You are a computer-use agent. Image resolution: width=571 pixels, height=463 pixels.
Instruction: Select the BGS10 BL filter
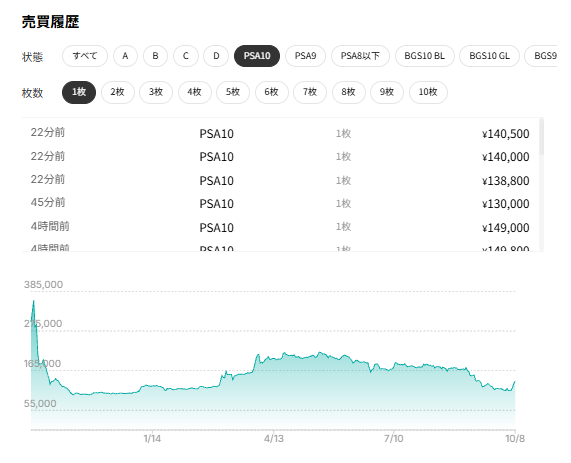[x=425, y=56]
